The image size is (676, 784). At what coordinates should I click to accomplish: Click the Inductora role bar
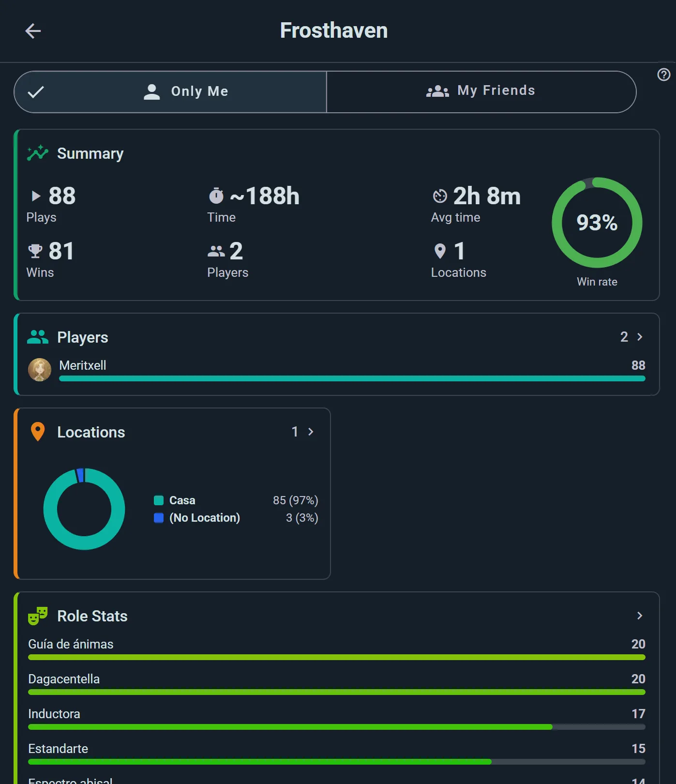tap(337, 727)
